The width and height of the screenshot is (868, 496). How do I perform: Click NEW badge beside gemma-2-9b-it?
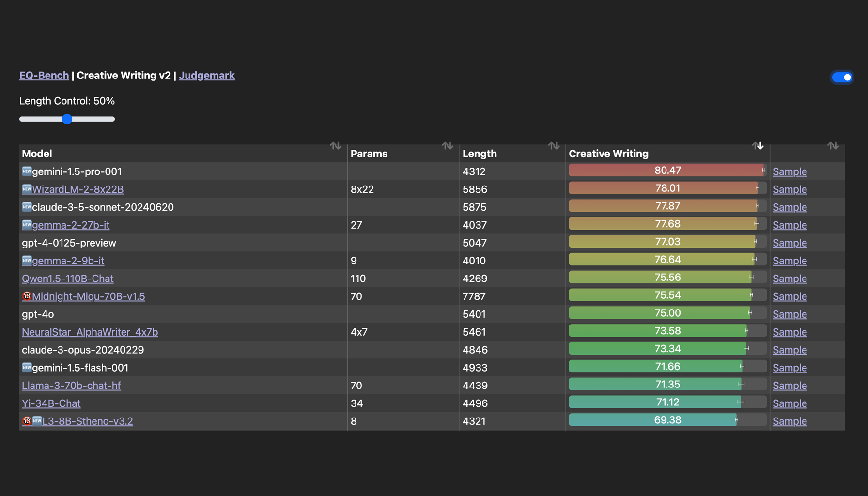[27, 260]
